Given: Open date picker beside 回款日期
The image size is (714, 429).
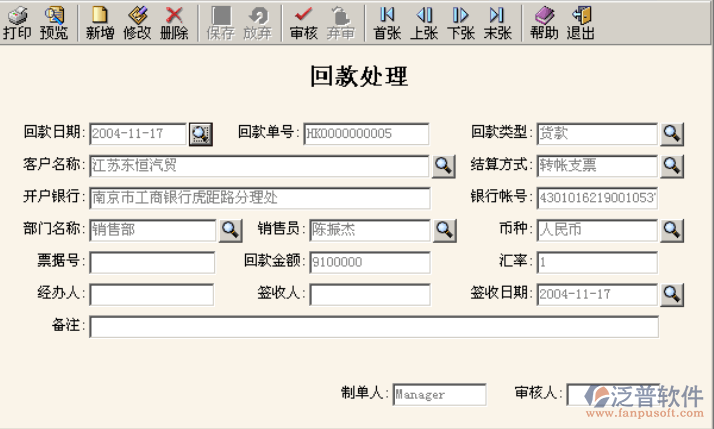Looking at the screenshot, I should point(201,134).
